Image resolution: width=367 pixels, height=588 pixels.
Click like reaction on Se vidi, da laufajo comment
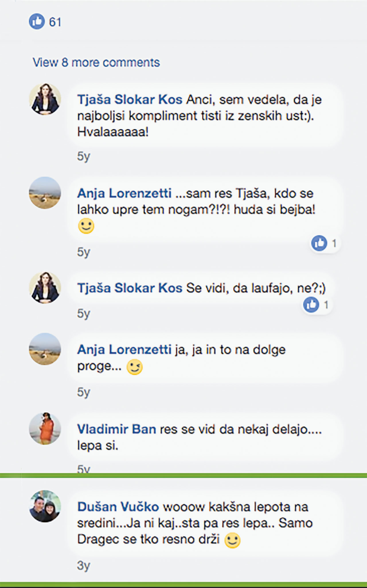(311, 305)
